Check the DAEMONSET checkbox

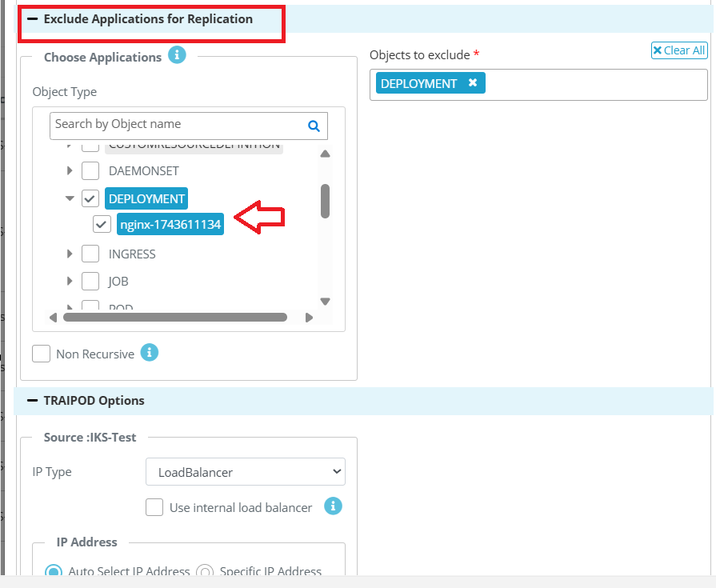[90, 170]
